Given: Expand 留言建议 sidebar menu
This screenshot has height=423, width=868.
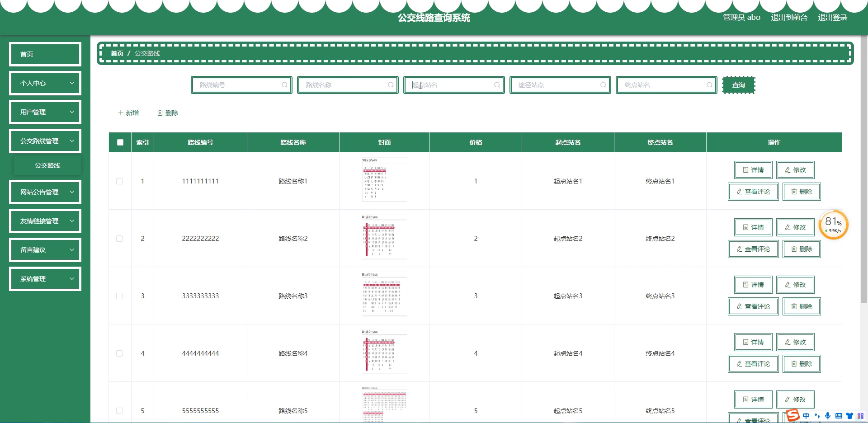Looking at the screenshot, I should pos(45,250).
